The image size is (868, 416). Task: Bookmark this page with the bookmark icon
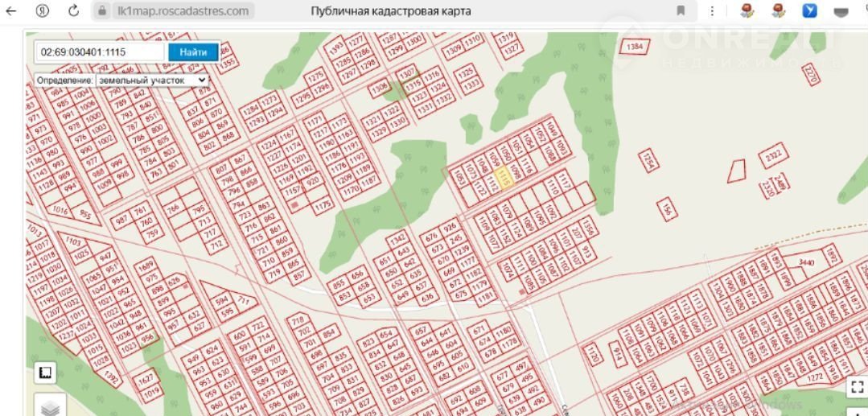click(x=681, y=11)
